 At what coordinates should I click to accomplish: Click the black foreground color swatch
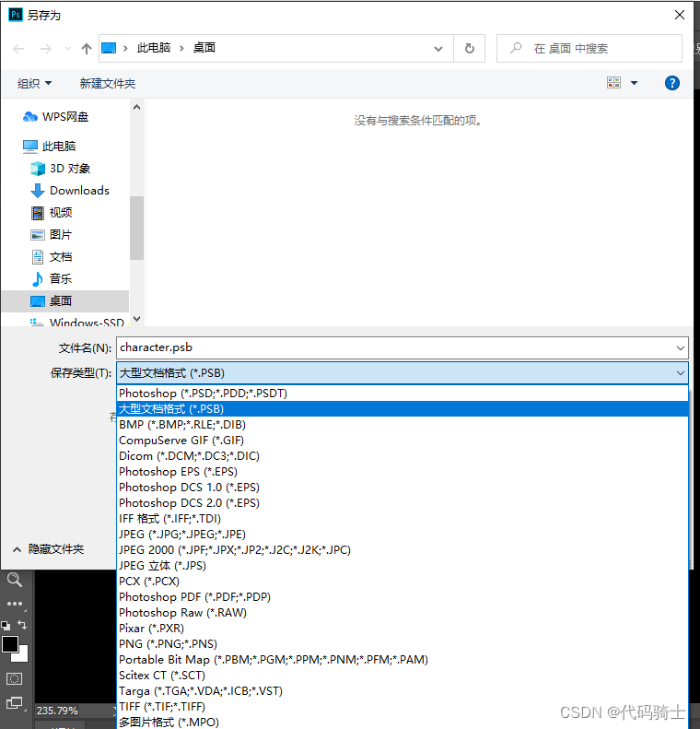point(10,644)
